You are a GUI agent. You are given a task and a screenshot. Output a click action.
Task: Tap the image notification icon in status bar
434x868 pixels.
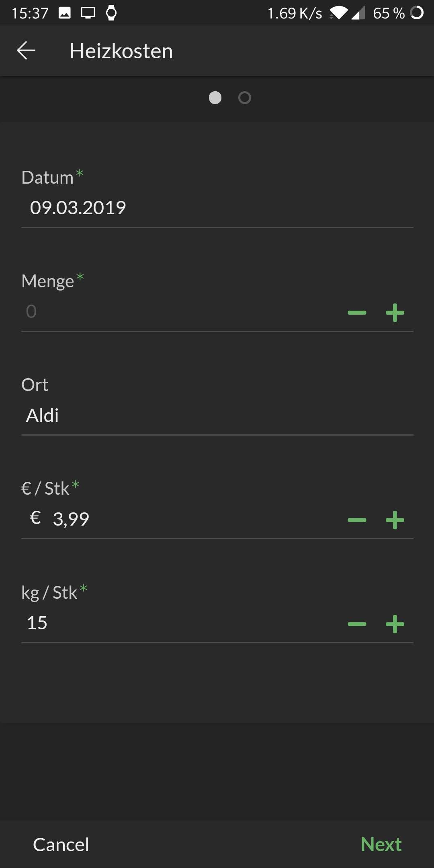65,13
